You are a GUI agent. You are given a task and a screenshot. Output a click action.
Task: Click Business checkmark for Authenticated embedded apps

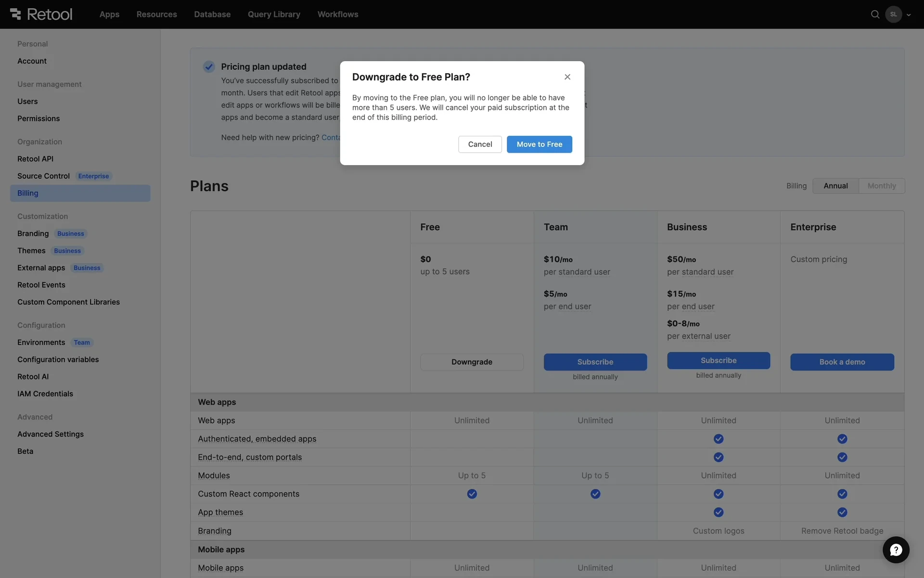(x=719, y=439)
